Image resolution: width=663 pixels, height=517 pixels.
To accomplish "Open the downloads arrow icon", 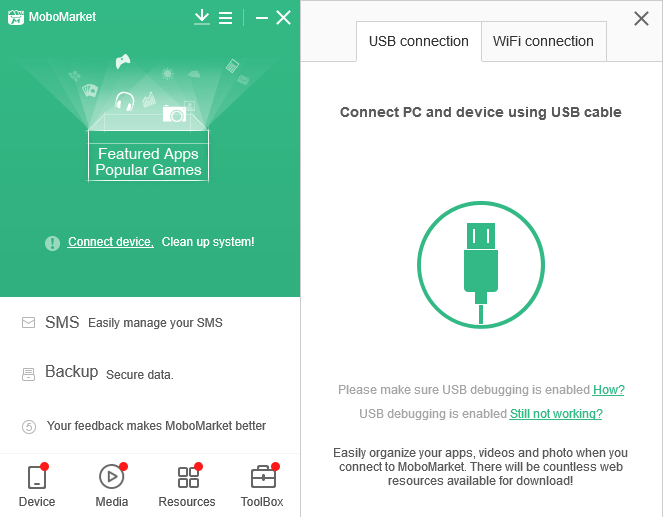I will (x=202, y=17).
